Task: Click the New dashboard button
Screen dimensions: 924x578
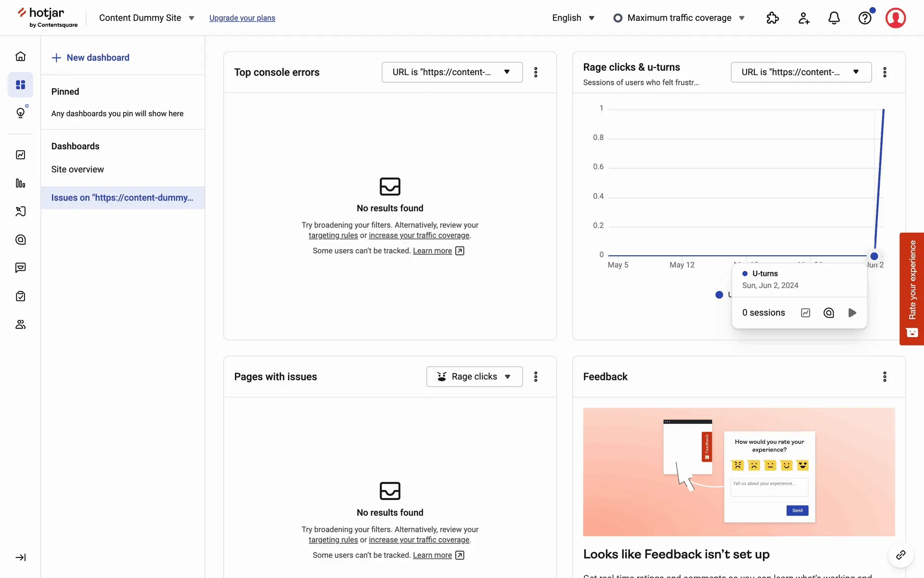Action: point(90,58)
